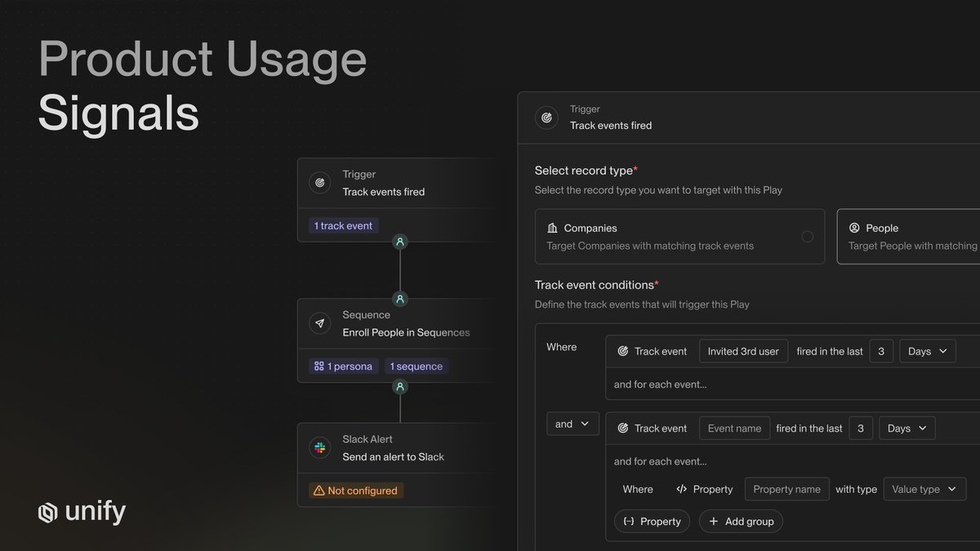The image size is (980, 551).
Task: Click 'and for each event…' under second track event
Action: click(660, 461)
